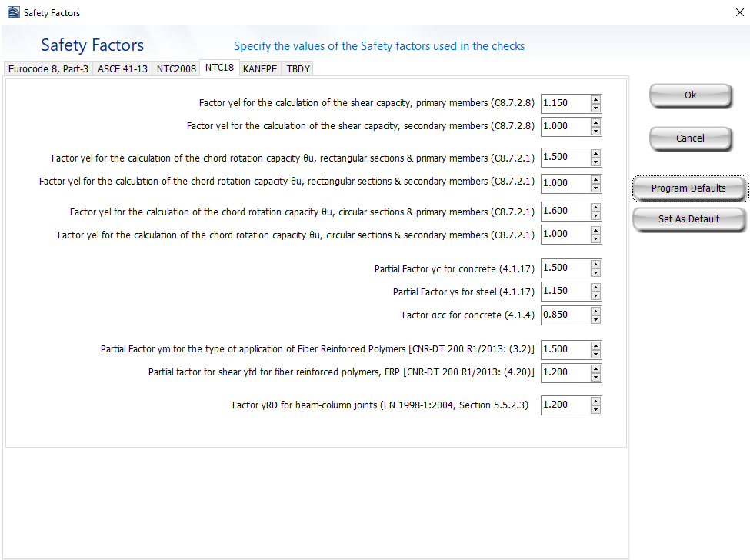
Task: Click the FRP shear γfd input field
Action: pos(565,372)
